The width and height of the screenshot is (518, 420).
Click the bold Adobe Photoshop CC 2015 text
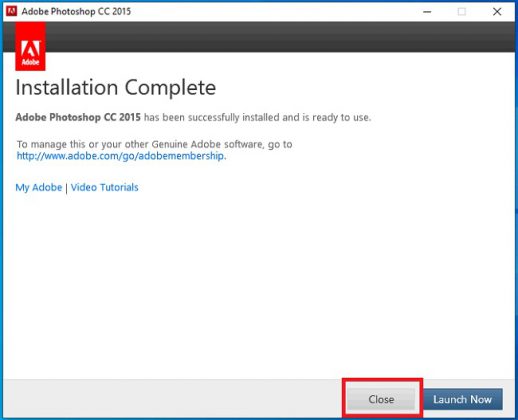click(78, 117)
